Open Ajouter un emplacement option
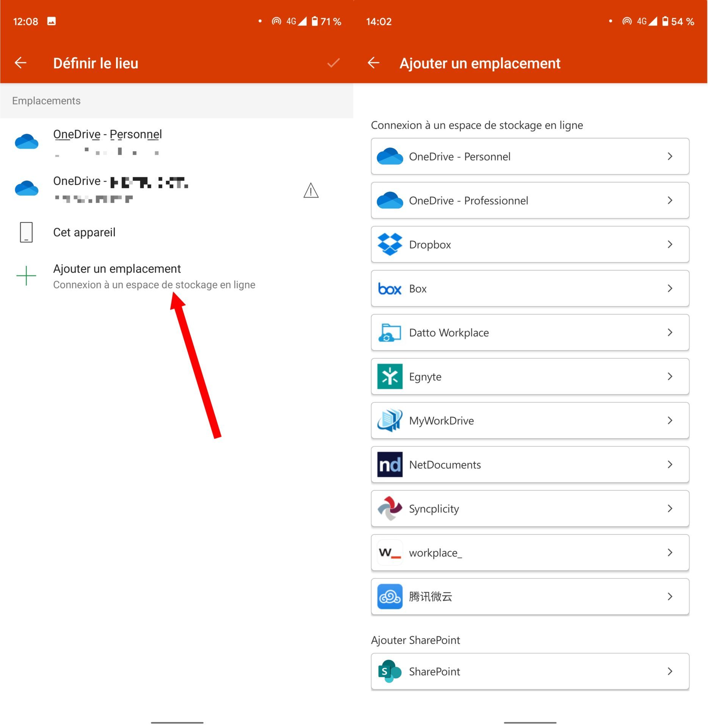Screen dimensions: 708x728 (x=177, y=276)
